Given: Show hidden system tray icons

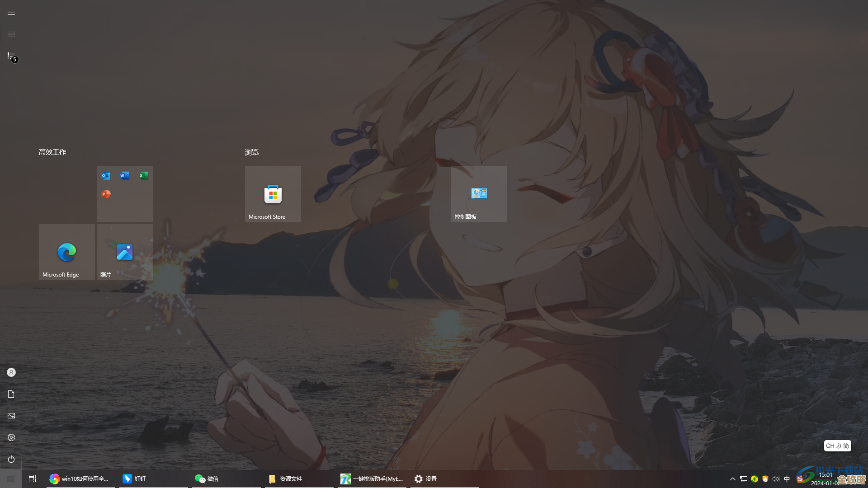Looking at the screenshot, I should (732, 479).
